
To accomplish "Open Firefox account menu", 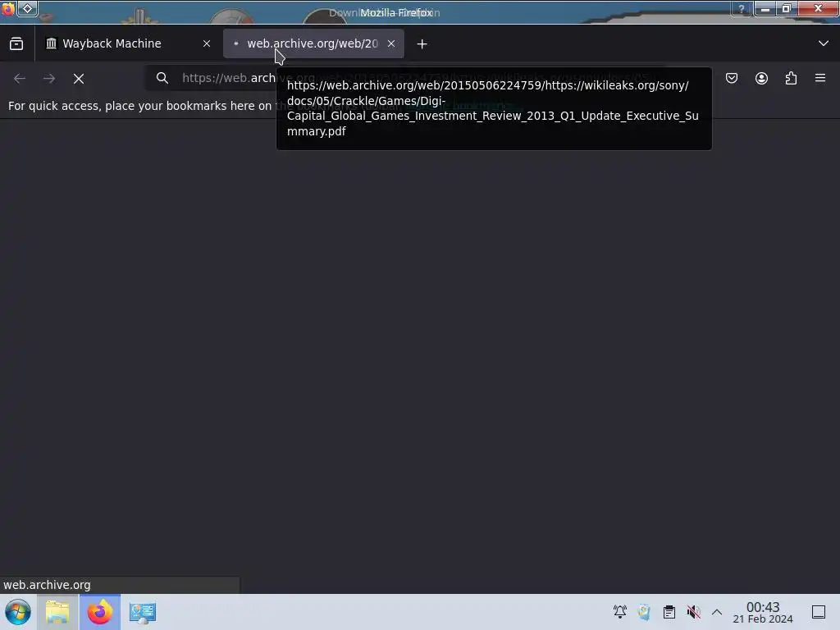I will [x=761, y=78].
